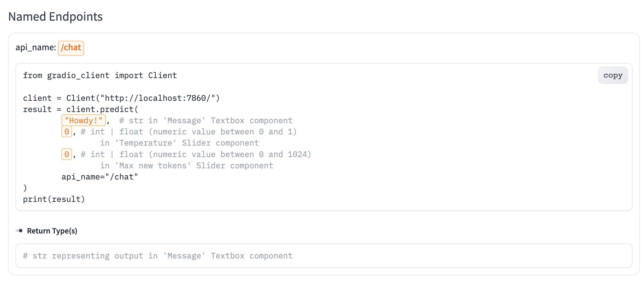This screenshot has width=644, height=282.
Task: Click the print(result) statement
Action: pos(54,199)
